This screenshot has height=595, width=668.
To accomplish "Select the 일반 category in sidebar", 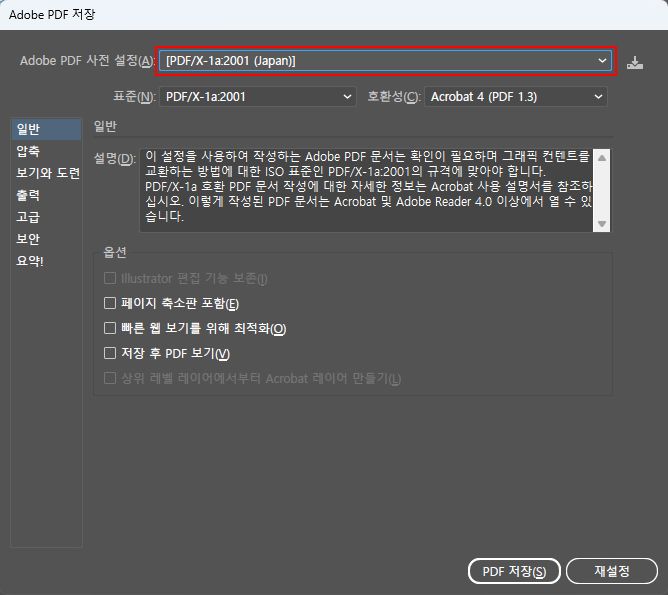I will [28, 129].
